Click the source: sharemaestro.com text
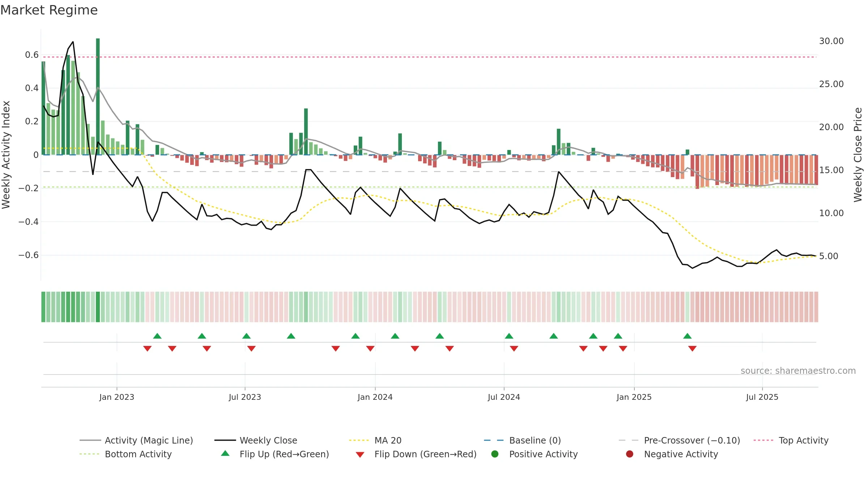Viewport: 868px width, 488px height. coord(798,371)
